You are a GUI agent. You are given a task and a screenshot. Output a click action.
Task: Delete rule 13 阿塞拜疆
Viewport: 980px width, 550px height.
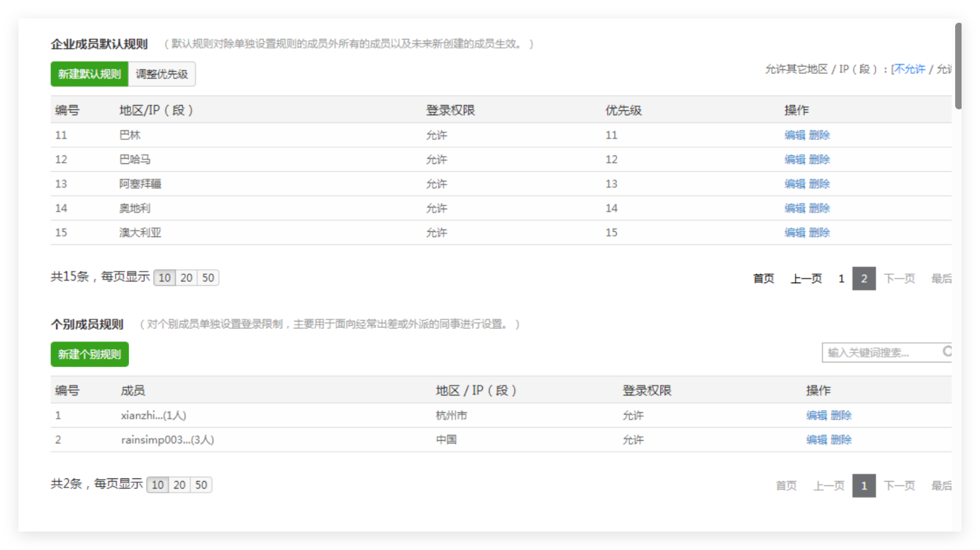coord(820,184)
